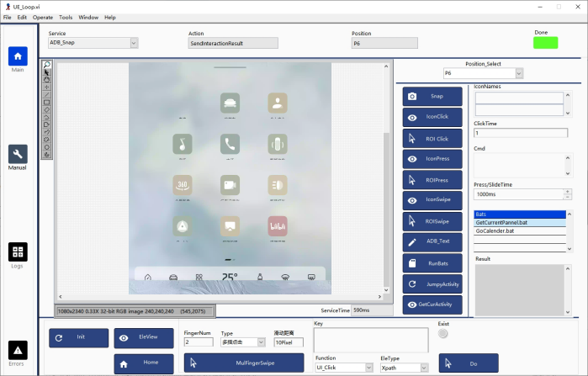The image size is (588, 376).
Task: Open the Logs sidebar icon
Action: coord(18,252)
